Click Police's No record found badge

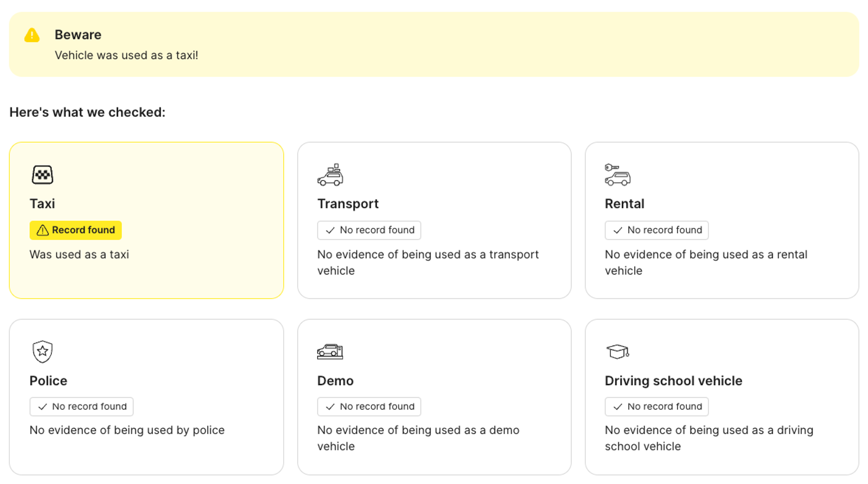(x=82, y=406)
